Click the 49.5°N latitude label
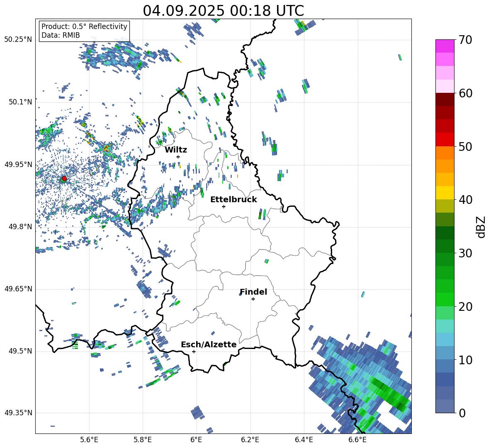Viewport: 491px width, 448px height. 20,351
